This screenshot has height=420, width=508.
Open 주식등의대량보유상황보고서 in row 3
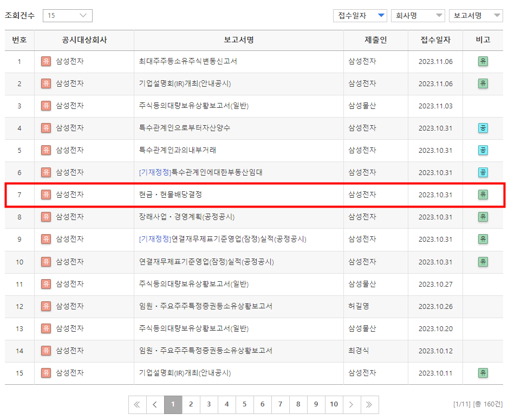point(194,106)
